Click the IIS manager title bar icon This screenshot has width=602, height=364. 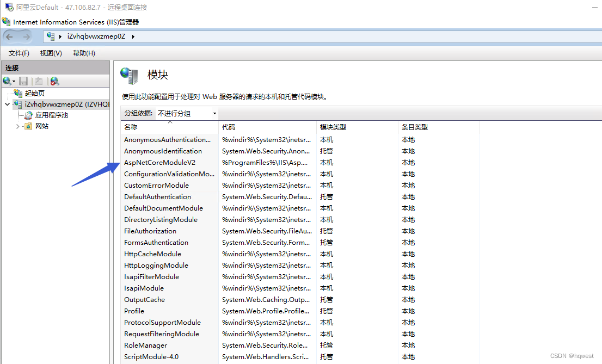[x=6, y=22]
